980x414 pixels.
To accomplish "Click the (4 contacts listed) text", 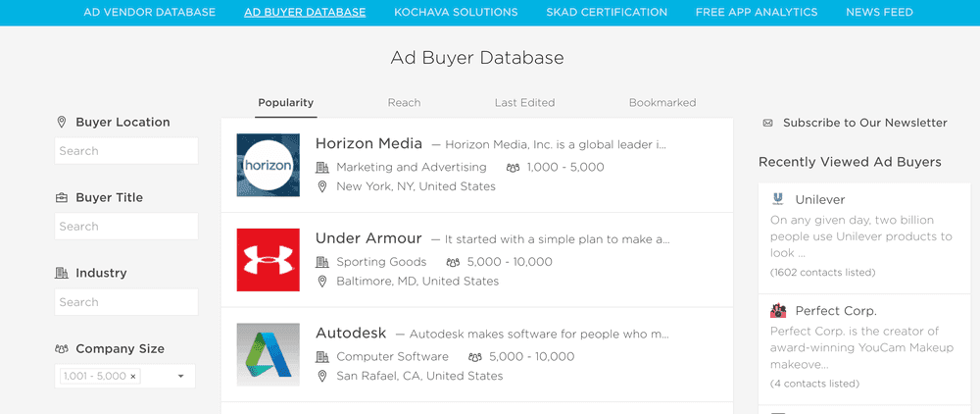I will tap(814, 384).
